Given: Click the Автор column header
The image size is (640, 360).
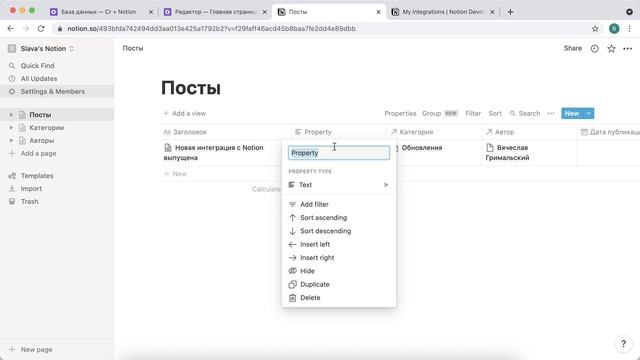Looking at the screenshot, I should point(529,132).
